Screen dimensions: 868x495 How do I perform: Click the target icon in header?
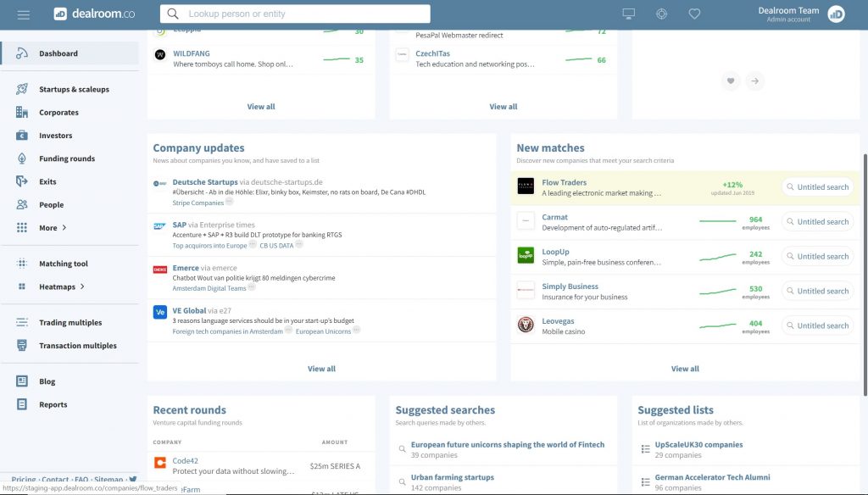click(661, 14)
